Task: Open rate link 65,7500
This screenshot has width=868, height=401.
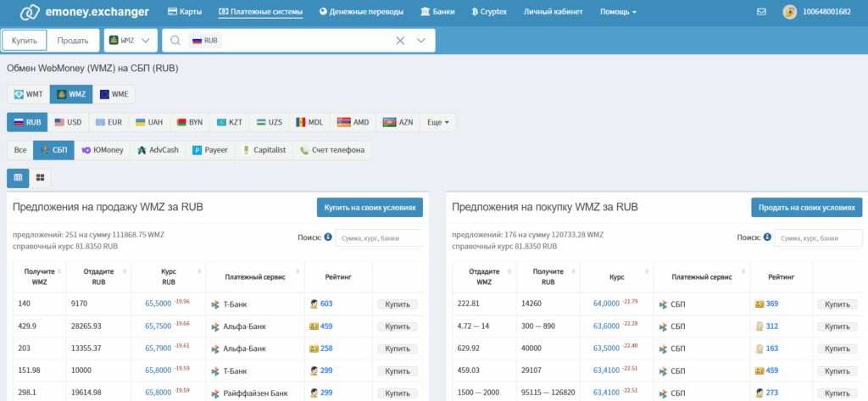Action: pos(158,326)
